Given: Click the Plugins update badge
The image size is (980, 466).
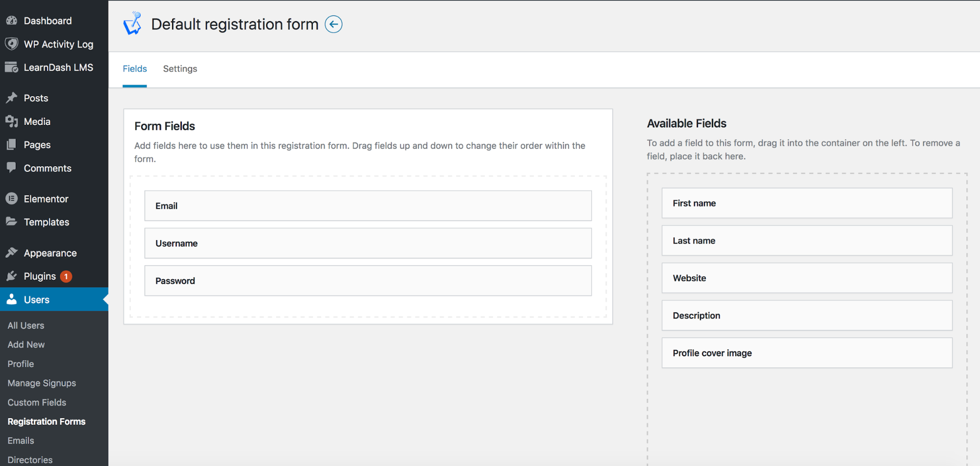Looking at the screenshot, I should (66, 276).
